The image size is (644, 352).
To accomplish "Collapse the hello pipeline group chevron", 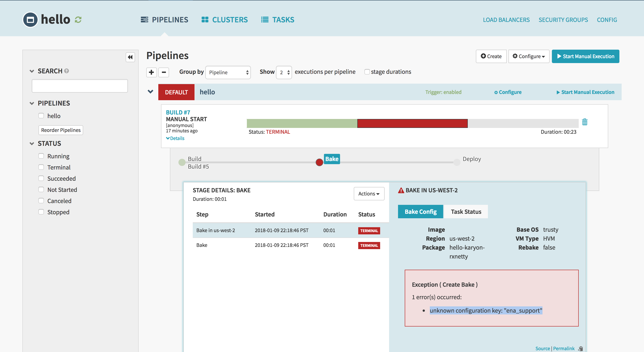I will coord(150,92).
